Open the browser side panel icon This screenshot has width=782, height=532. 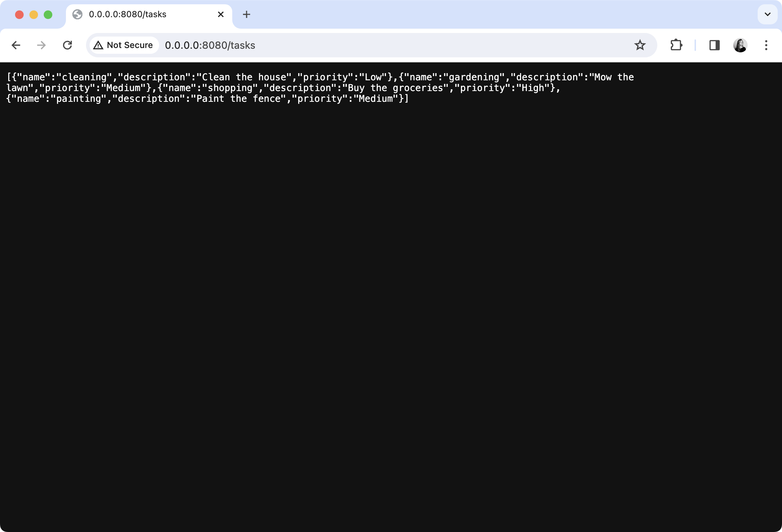[714, 45]
